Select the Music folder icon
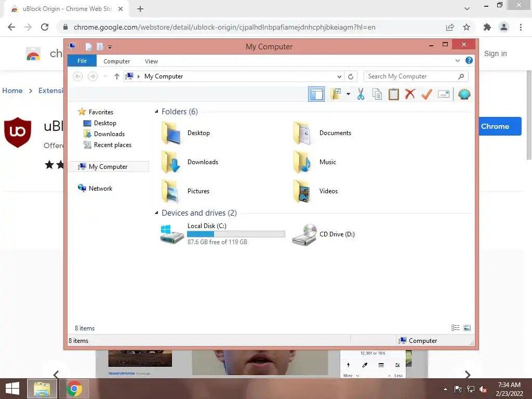The width and height of the screenshot is (532, 399). [302, 162]
